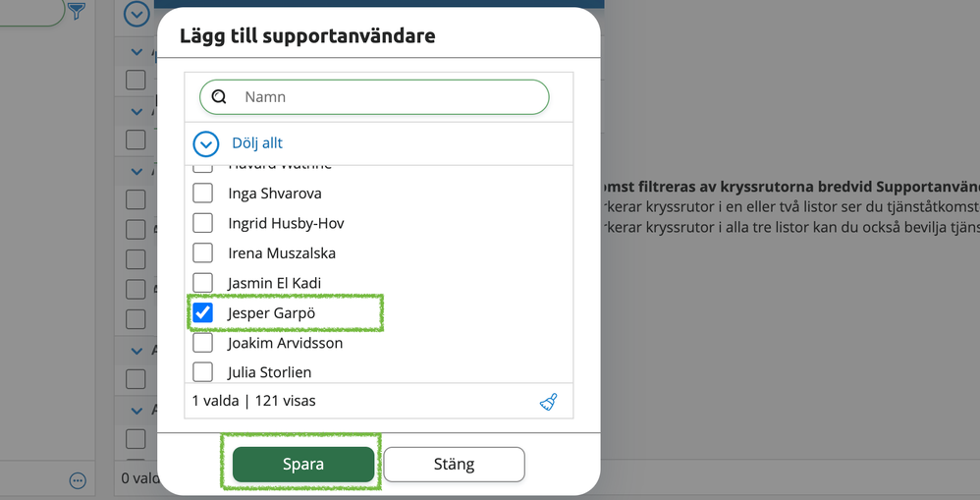Close the dialog with Stäng button
The height and width of the screenshot is (500, 980).
tap(454, 465)
